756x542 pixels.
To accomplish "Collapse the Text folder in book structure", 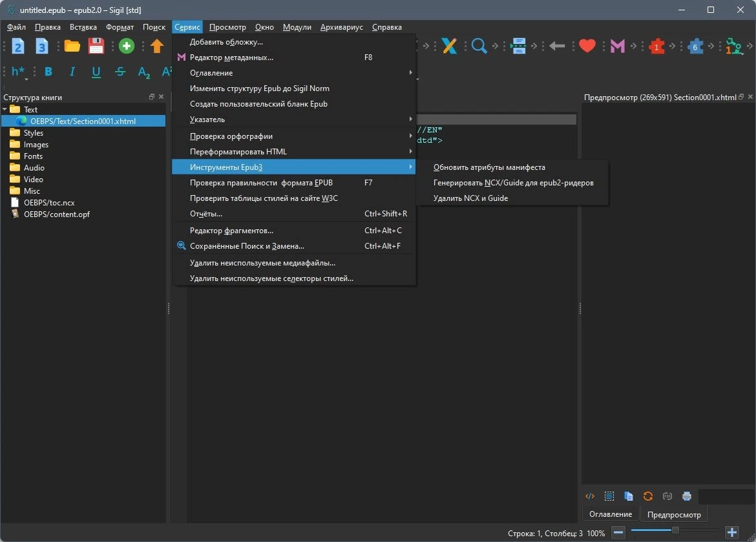I will coord(5,109).
